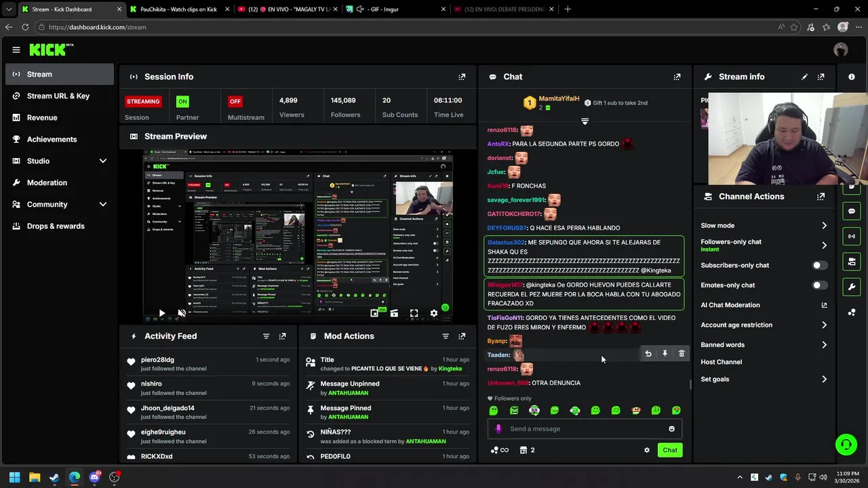Open Stream URL & Key page
Image resolution: width=868 pixels, height=488 pixels.
(x=60, y=96)
